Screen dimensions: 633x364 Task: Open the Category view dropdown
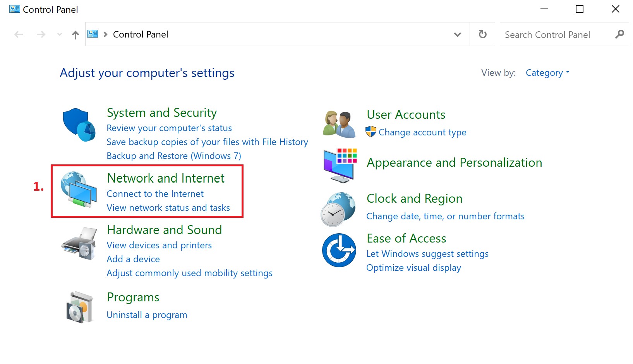pos(547,73)
